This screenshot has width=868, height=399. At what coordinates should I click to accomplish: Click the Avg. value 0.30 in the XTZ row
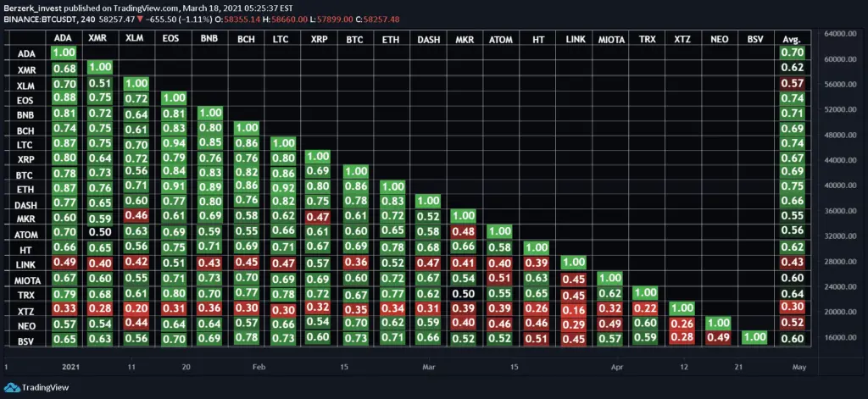pos(792,308)
